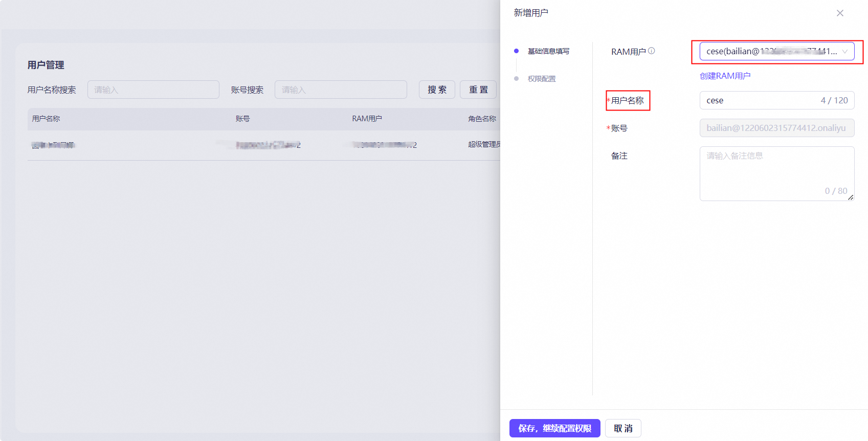The height and width of the screenshot is (441, 868).
Task: Click the disabled 账号 field with bailian@ address
Action: tap(776, 128)
